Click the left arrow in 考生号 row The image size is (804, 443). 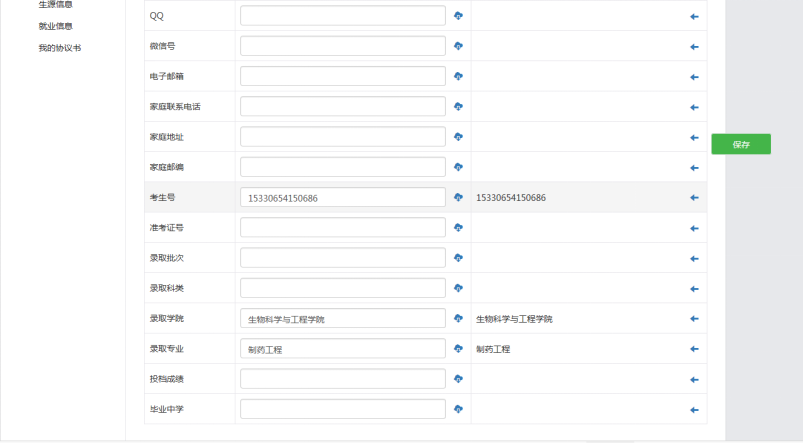click(x=694, y=198)
